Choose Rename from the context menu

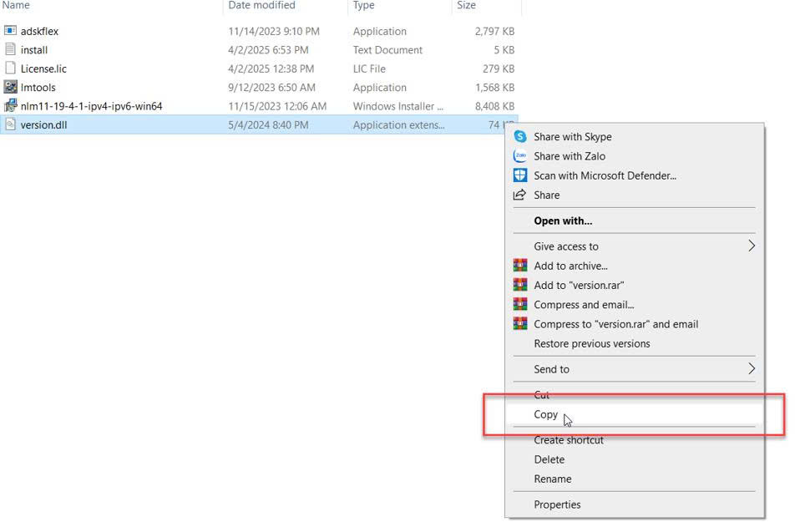click(553, 479)
